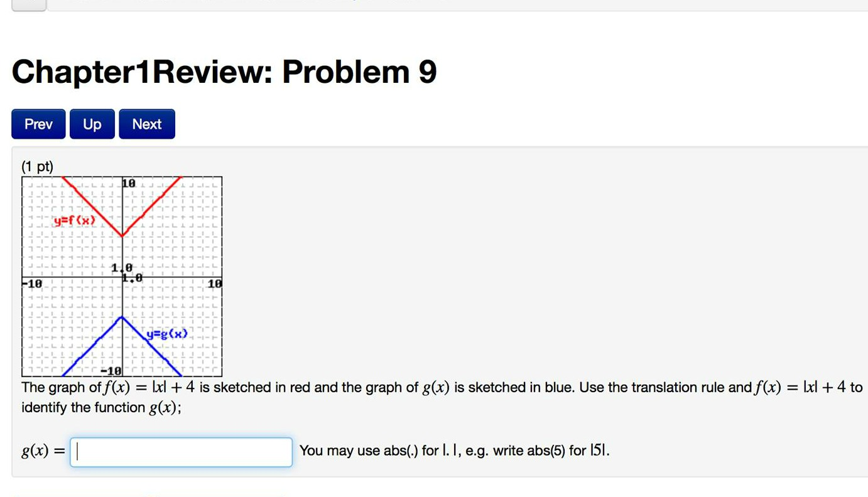Click the -10 label on the x-axis
The width and height of the screenshot is (868, 497).
pos(33,283)
